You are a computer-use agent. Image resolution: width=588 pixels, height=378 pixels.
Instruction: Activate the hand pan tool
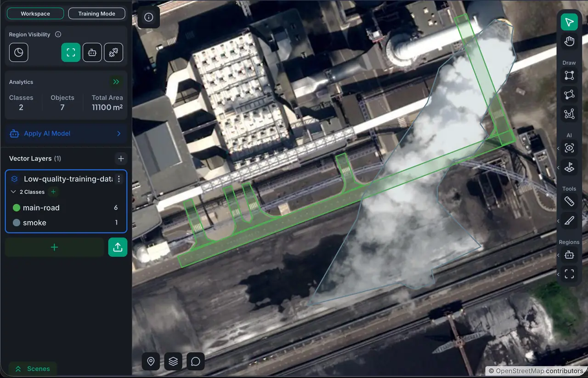[569, 41]
